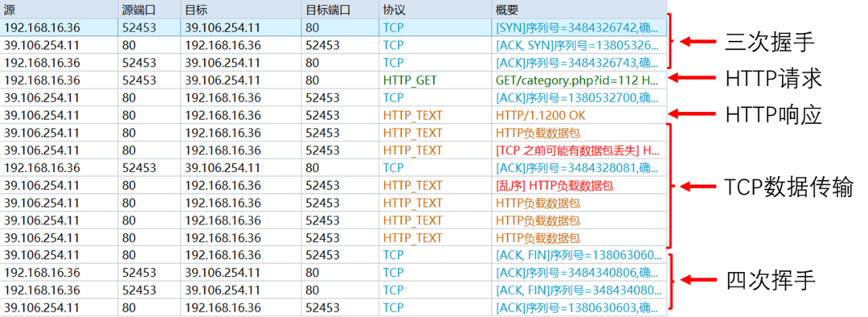Select the GET/category.php?id=112 summary cell

579,80
